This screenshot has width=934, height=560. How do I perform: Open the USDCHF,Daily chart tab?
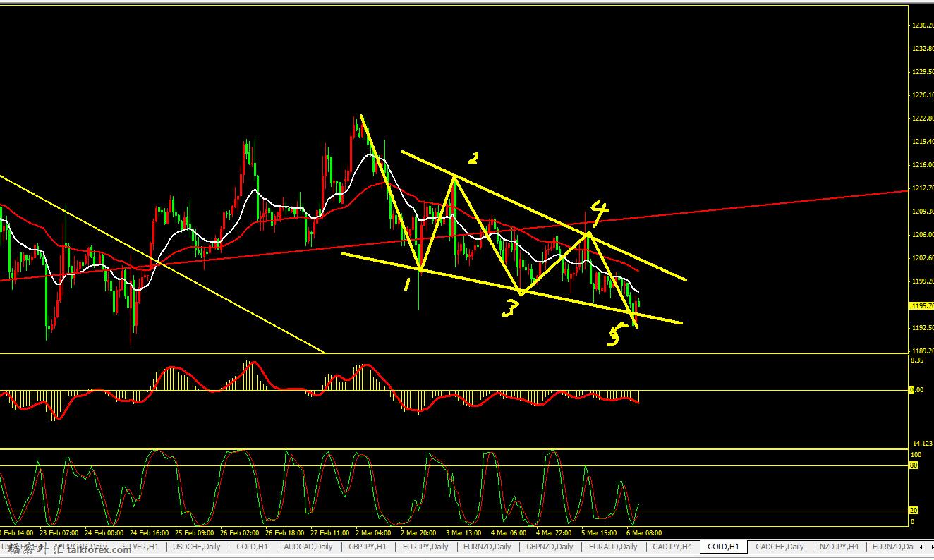tap(197, 547)
